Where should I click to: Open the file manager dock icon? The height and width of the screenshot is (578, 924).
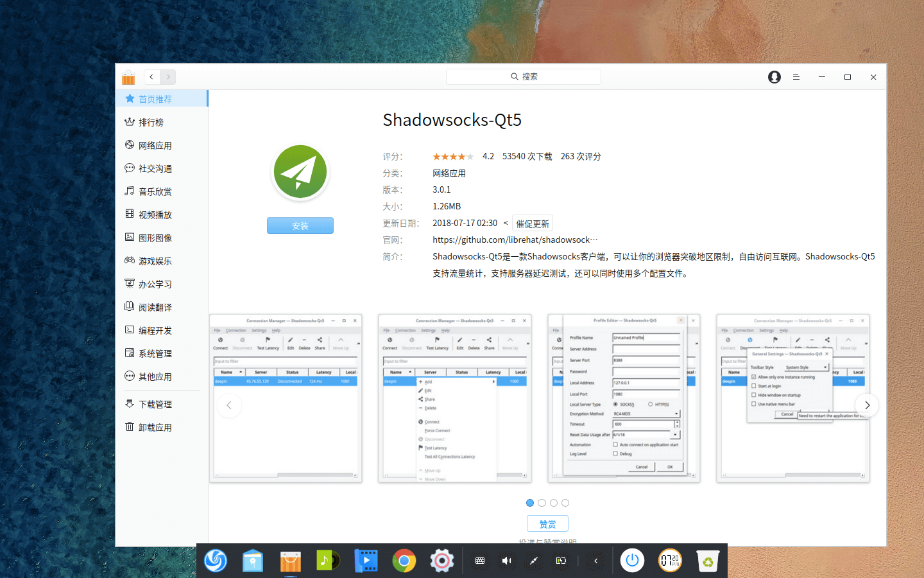(253, 561)
